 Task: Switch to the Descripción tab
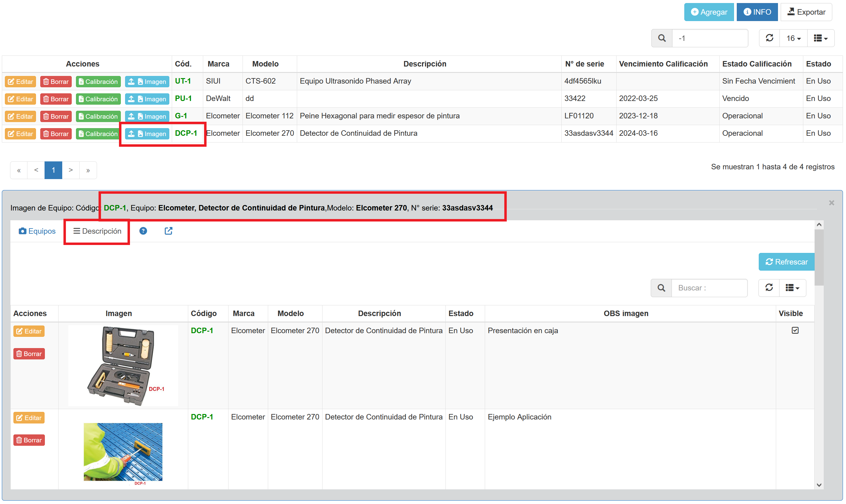click(x=97, y=231)
